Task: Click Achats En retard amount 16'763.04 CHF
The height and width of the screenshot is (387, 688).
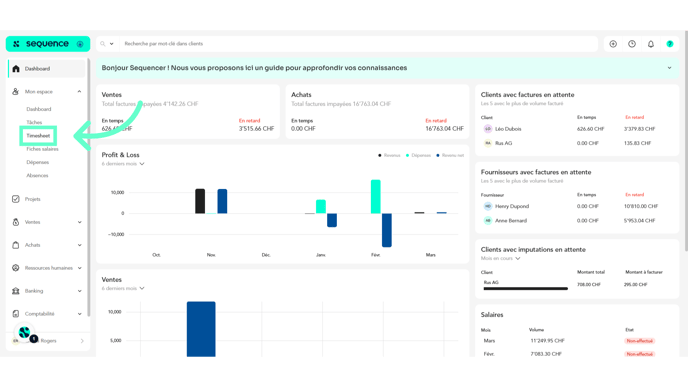Action: pos(444,129)
